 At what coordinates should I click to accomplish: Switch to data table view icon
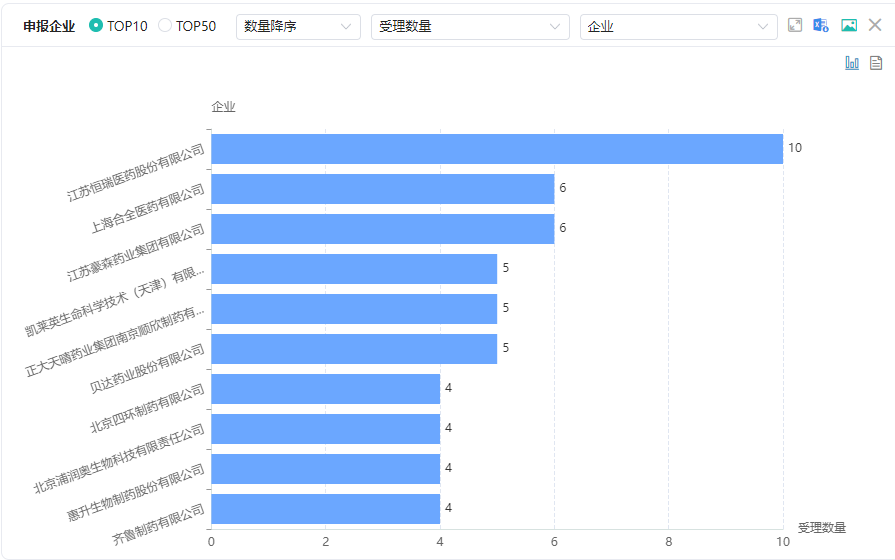point(876,63)
